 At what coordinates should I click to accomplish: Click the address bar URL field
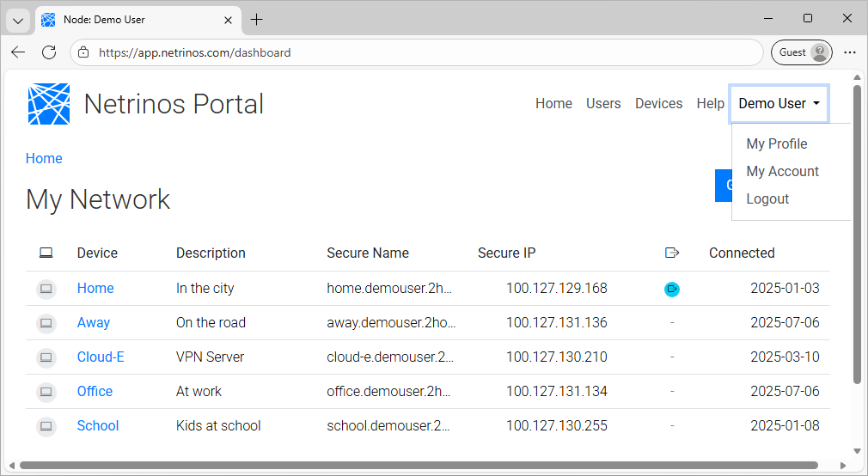point(413,52)
